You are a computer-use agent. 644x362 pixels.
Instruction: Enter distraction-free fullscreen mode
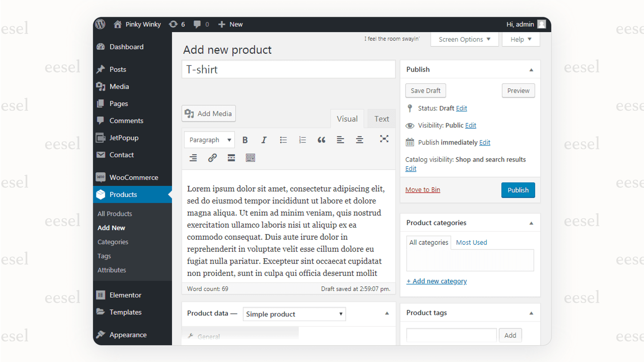coord(384,139)
